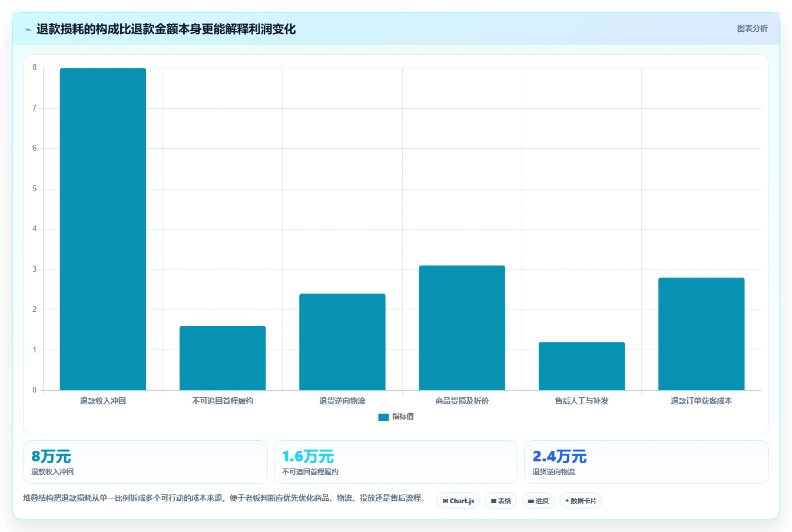Click the y-axis value 8
Viewport: 792px width, 532px height.
[35, 68]
